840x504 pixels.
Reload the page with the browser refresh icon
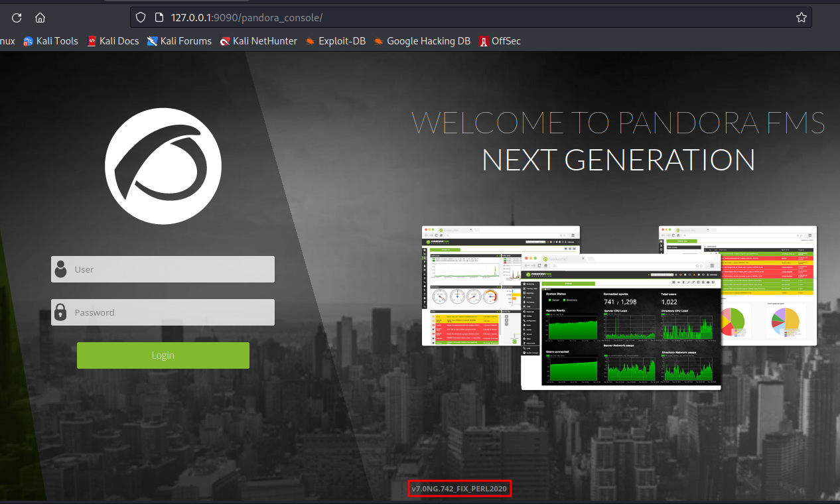coord(17,18)
